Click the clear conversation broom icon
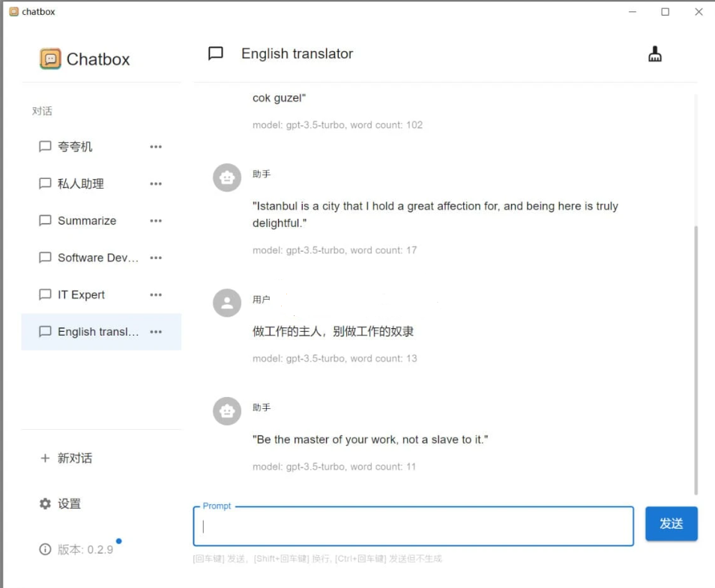The height and width of the screenshot is (588, 715). point(655,54)
